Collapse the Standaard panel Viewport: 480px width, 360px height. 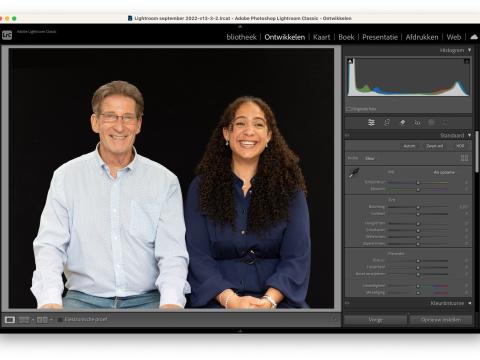click(469, 135)
